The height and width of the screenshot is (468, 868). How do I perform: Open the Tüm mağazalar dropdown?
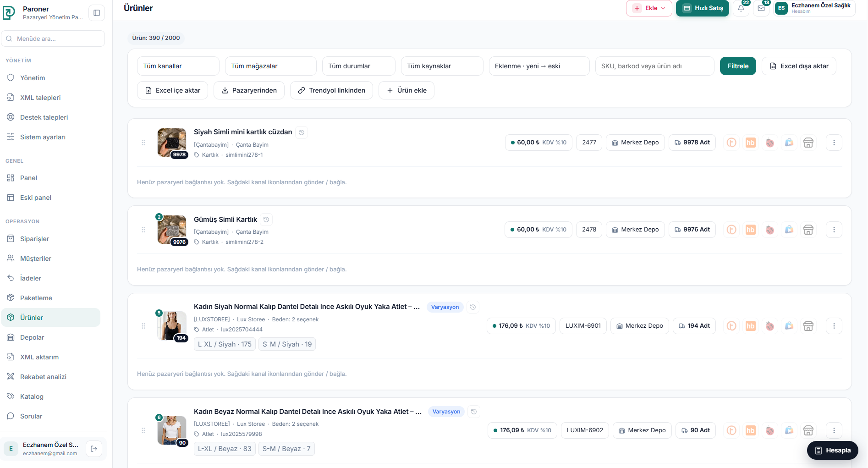coord(271,66)
